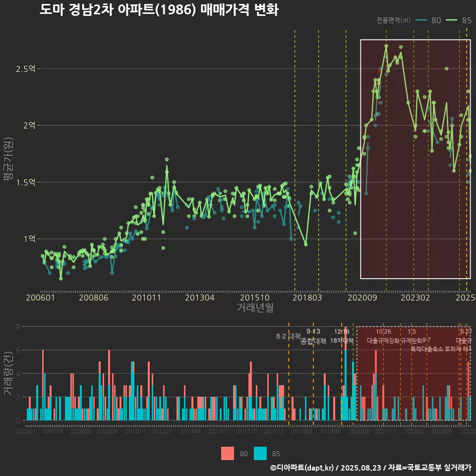Click the 202405 volume-chart x-axis label
This screenshot has height=476, width=476.
pos(442,431)
